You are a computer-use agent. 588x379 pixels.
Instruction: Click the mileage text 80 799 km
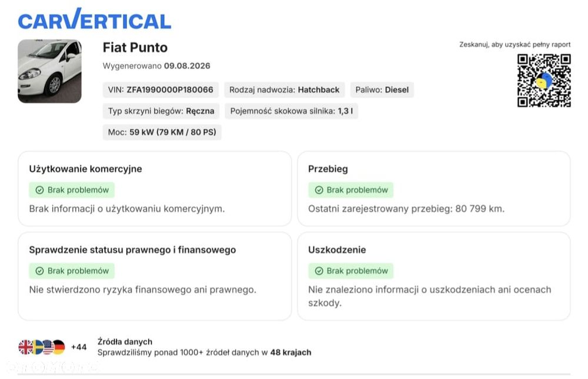pyautogui.click(x=480, y=209)
